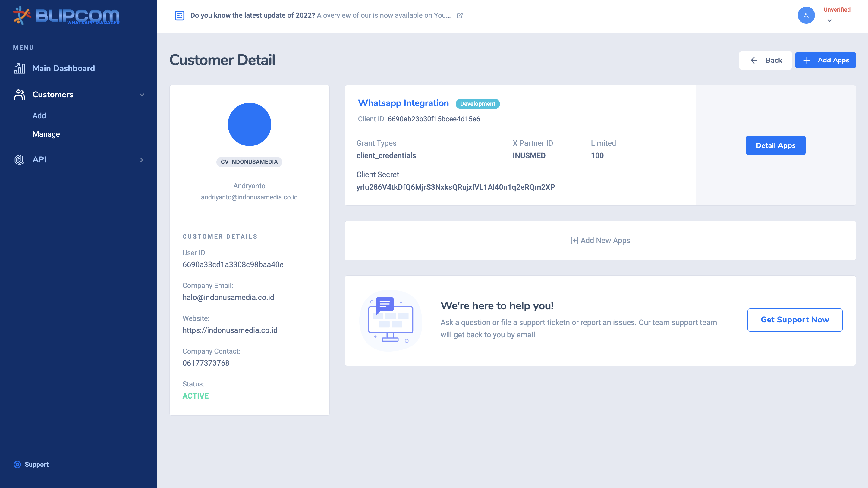
Task: Click company contact 06177373768
Action: (x=206, y=363)
